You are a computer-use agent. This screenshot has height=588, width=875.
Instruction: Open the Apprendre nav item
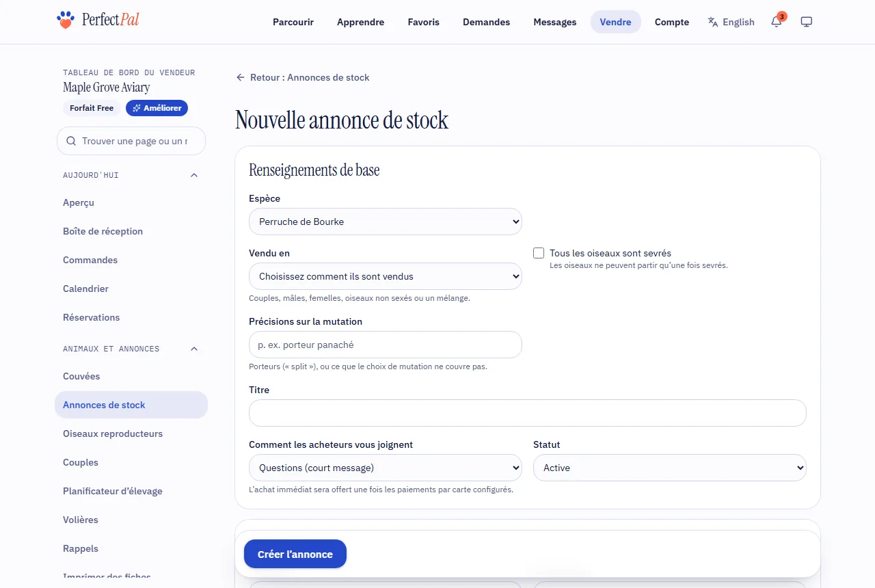(x=361, y=22)
